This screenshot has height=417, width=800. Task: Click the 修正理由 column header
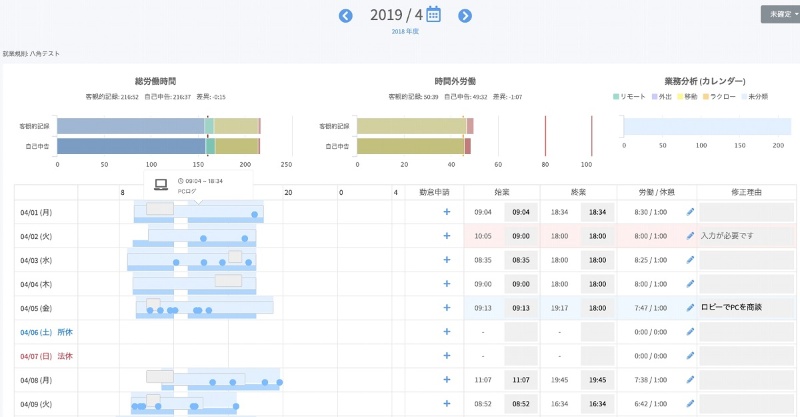pyautogui.click(x=747, y=190)
